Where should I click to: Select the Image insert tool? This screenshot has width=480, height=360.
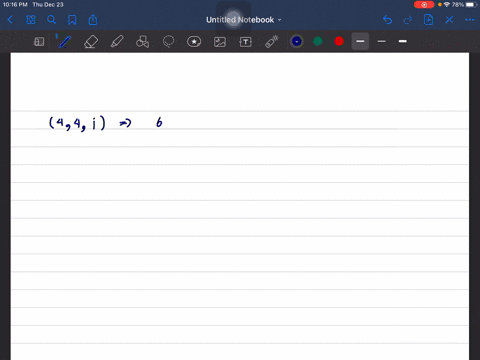[x=220, y=42]
